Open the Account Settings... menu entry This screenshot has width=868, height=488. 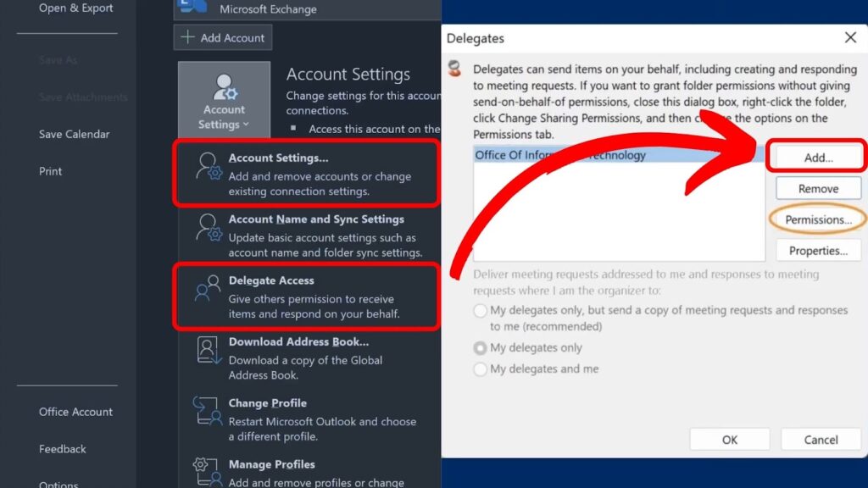(307, 174)
